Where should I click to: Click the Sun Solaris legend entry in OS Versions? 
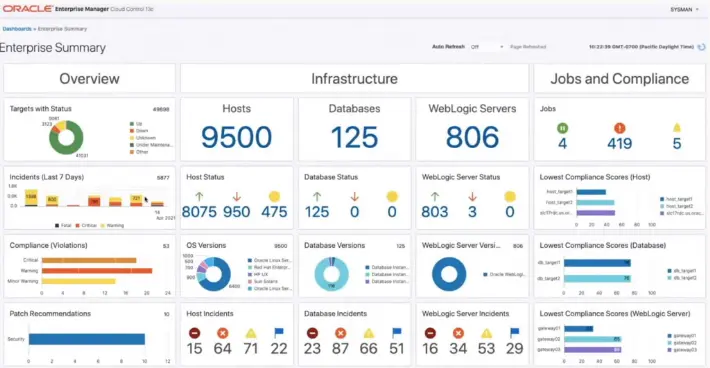pos(263,281)
